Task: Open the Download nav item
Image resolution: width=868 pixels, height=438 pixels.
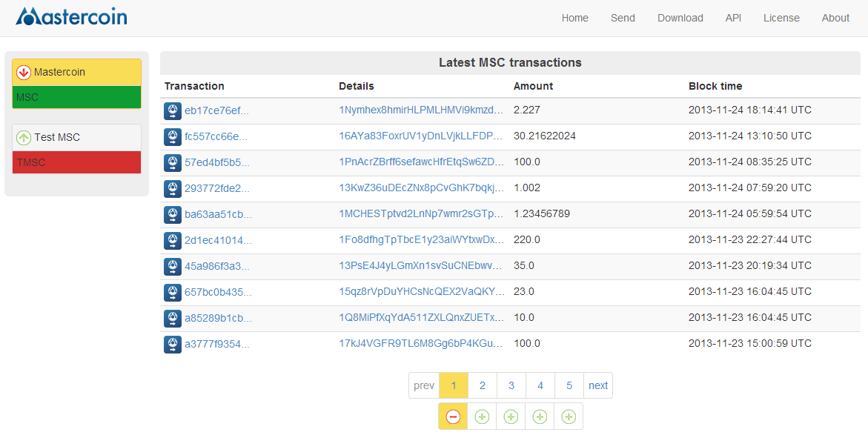Action: click(680, 18)
